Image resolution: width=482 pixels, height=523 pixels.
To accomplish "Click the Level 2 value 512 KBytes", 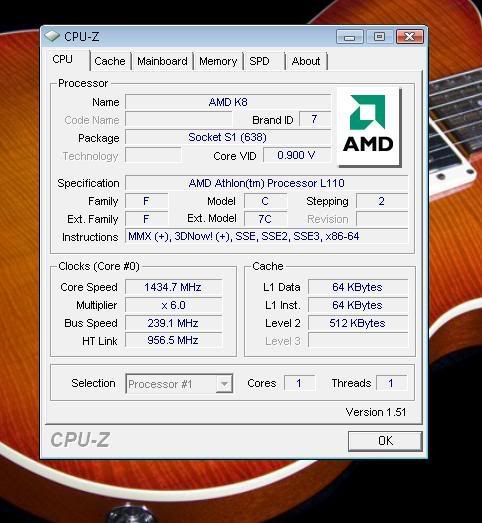I will (358, 323).
